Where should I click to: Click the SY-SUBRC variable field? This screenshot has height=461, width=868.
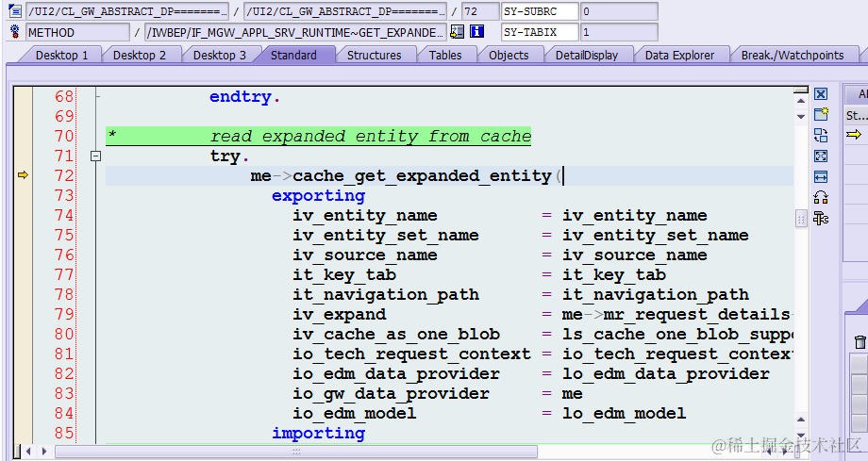coord(540,11)
